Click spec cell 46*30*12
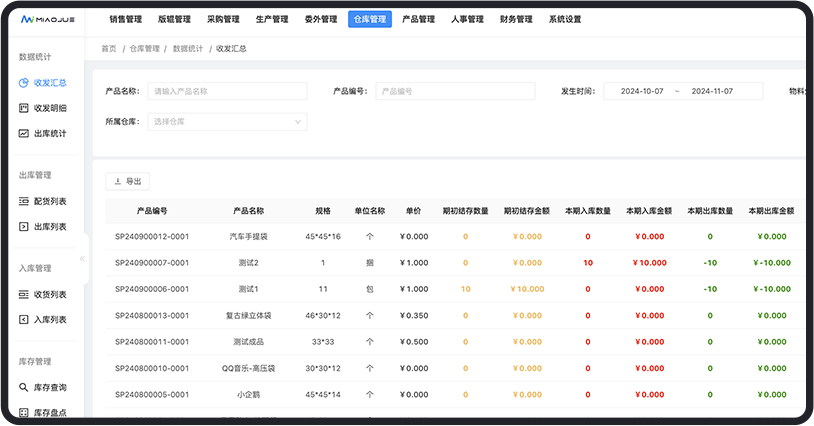814x426 pixels. 323,315
